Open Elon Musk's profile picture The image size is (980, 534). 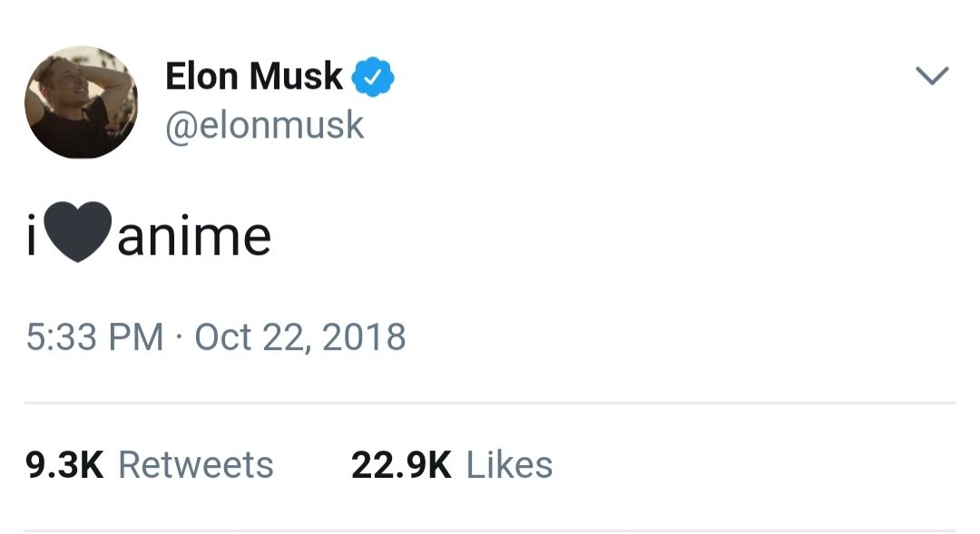[81, 102]
